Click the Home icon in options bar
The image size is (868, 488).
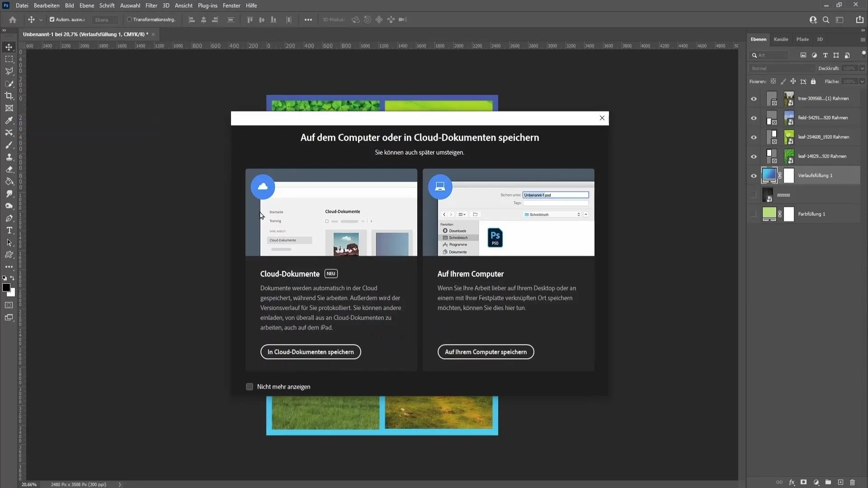click(x=13, y=19)
